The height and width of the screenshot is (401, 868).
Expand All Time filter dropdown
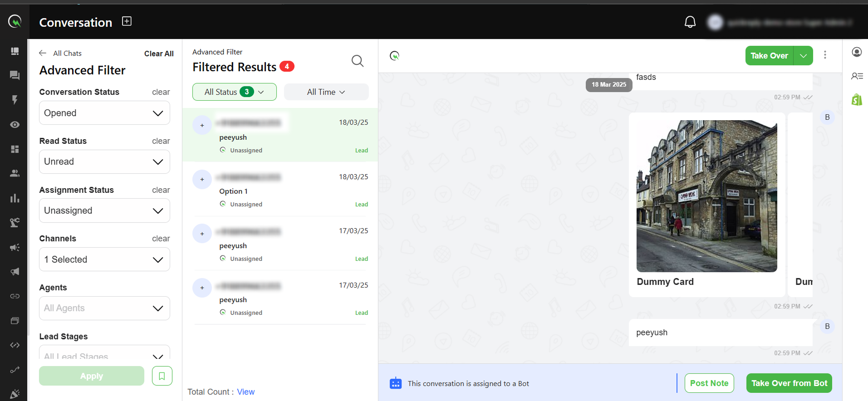click(x=326, y=92)
